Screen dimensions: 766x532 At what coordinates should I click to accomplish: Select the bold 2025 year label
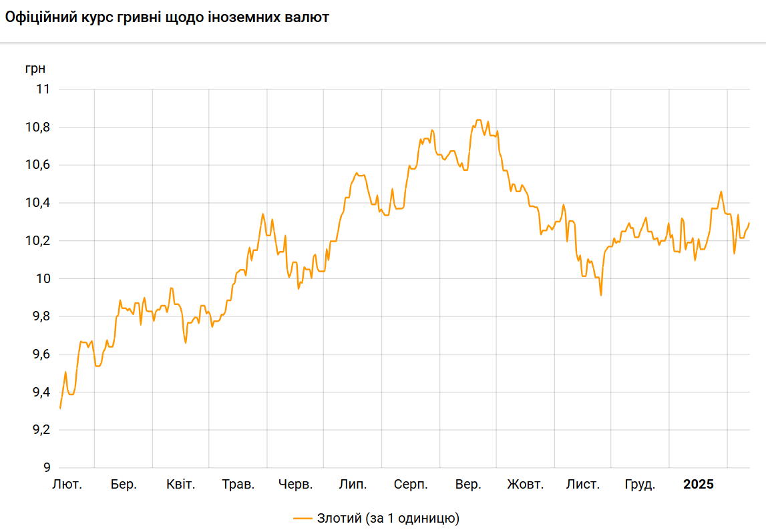tap(698, 485)
